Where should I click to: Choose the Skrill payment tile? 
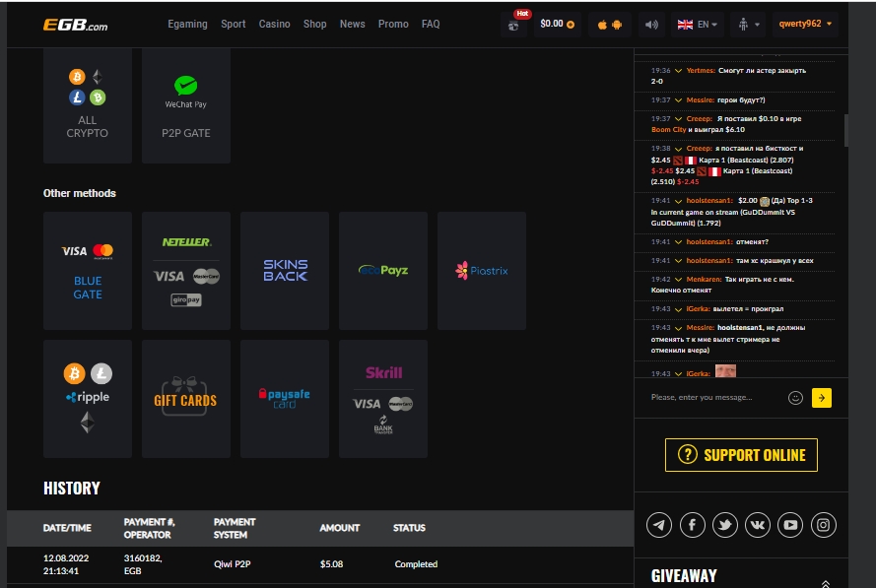pyautogui.click(x=383, y=399)
